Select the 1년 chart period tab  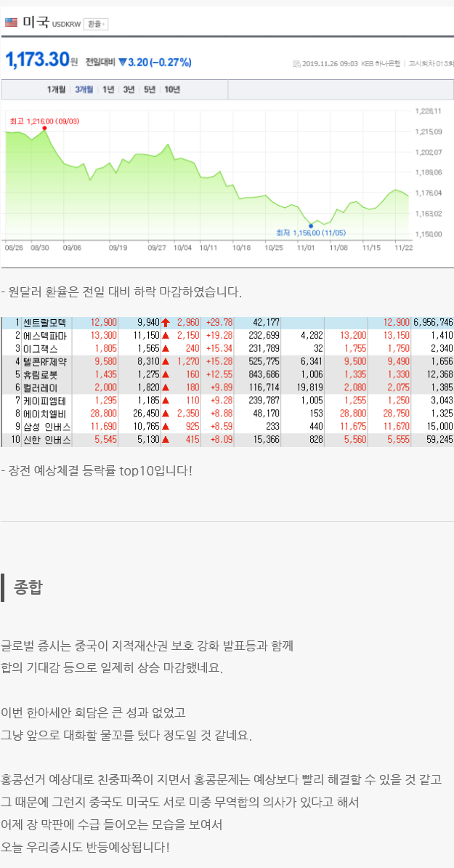click(108, 89)
